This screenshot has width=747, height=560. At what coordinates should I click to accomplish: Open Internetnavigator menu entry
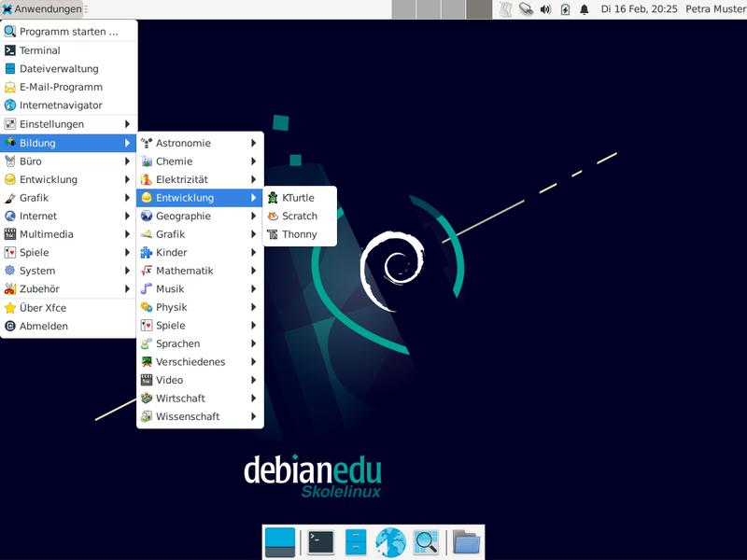pyautogui.click(x=68, y=105)
